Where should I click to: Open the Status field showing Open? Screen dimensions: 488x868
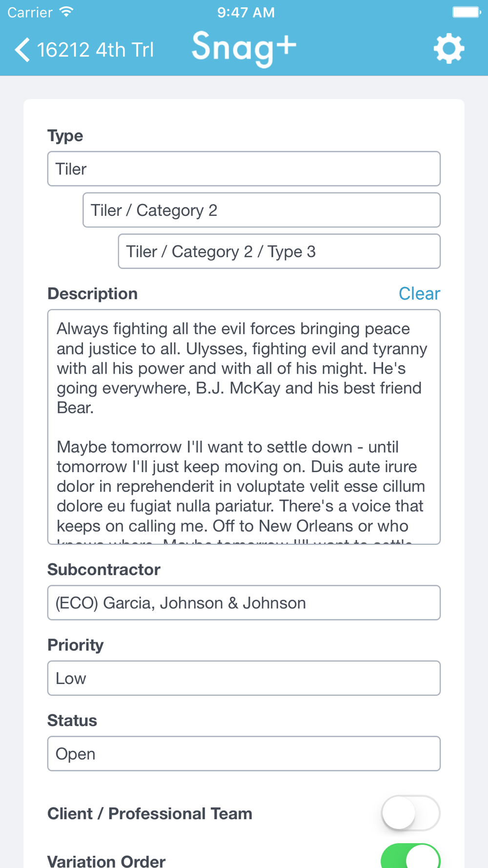click(x=244, y=754)
